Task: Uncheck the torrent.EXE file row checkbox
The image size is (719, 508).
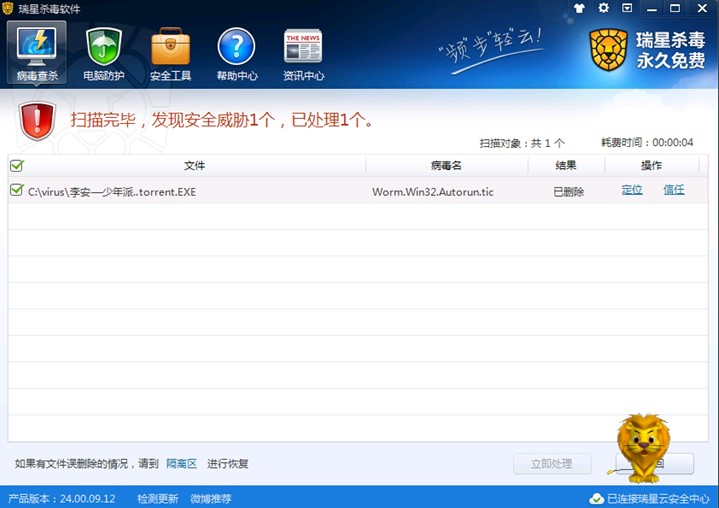Action: [x=16, y=190]
